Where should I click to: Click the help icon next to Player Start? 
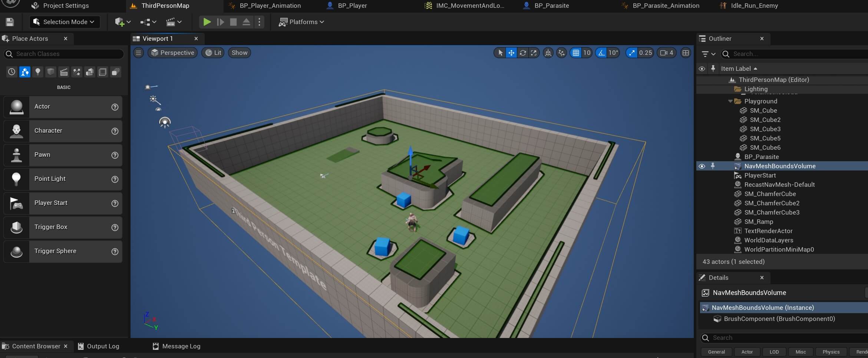[115, 203]
